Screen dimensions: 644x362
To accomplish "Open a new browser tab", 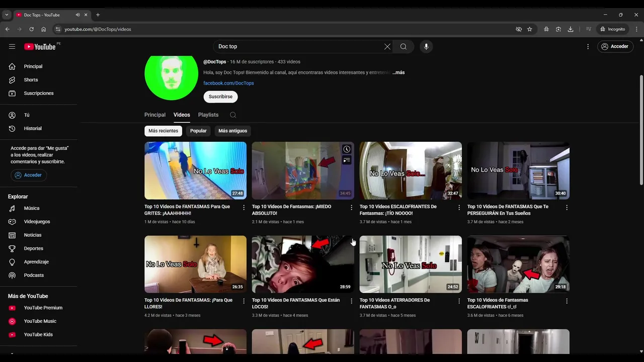I will click(98, 15).
